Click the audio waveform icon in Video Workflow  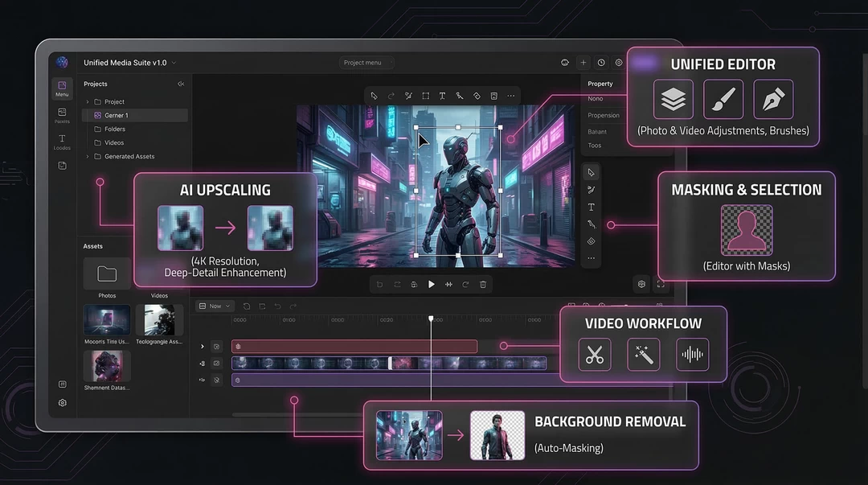point(692,355)
